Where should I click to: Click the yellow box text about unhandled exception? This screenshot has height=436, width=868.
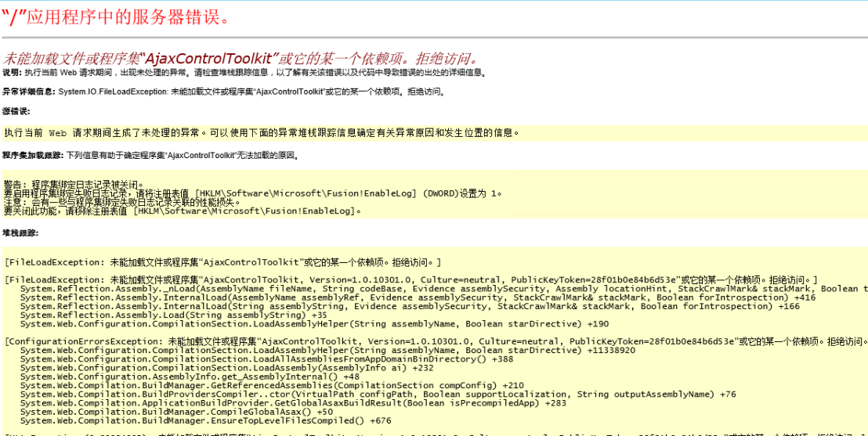coord(262,133)
